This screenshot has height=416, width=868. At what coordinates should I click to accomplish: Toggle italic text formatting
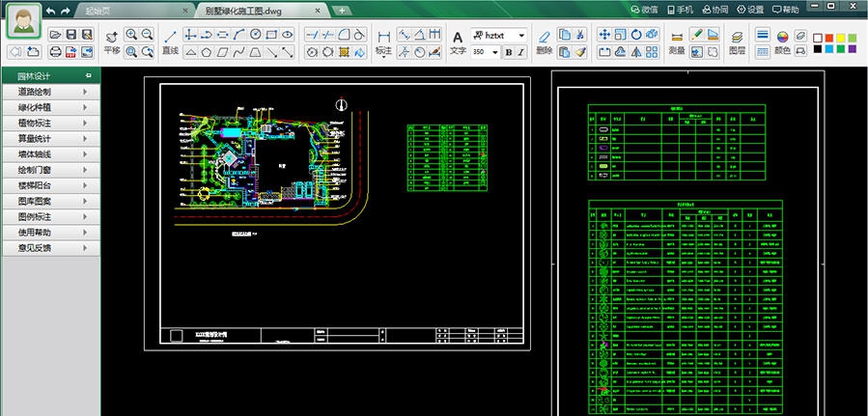(522, 52)
